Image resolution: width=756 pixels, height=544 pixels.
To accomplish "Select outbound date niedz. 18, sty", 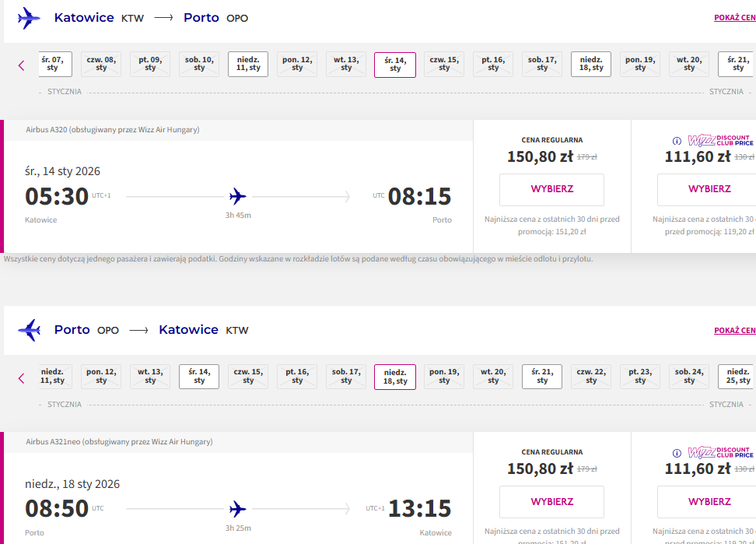I will (591, 64).
